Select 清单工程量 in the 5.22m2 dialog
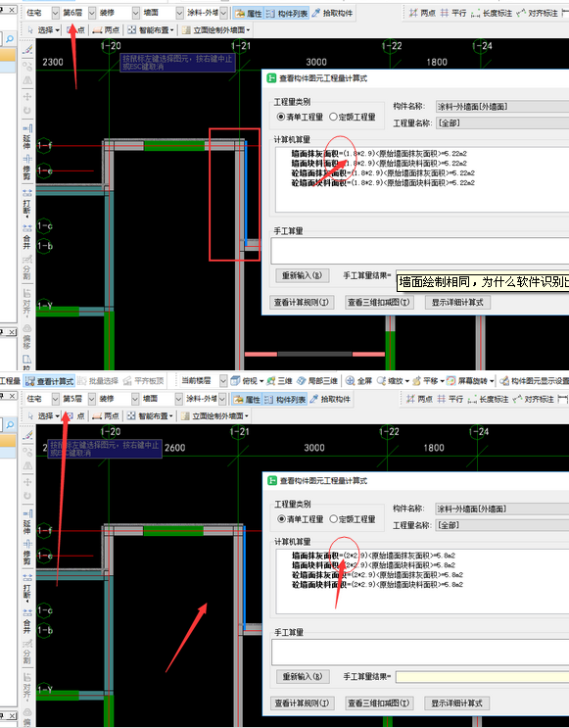The width and height of the screenshot is (569, 728). click(x=300, y=117)
